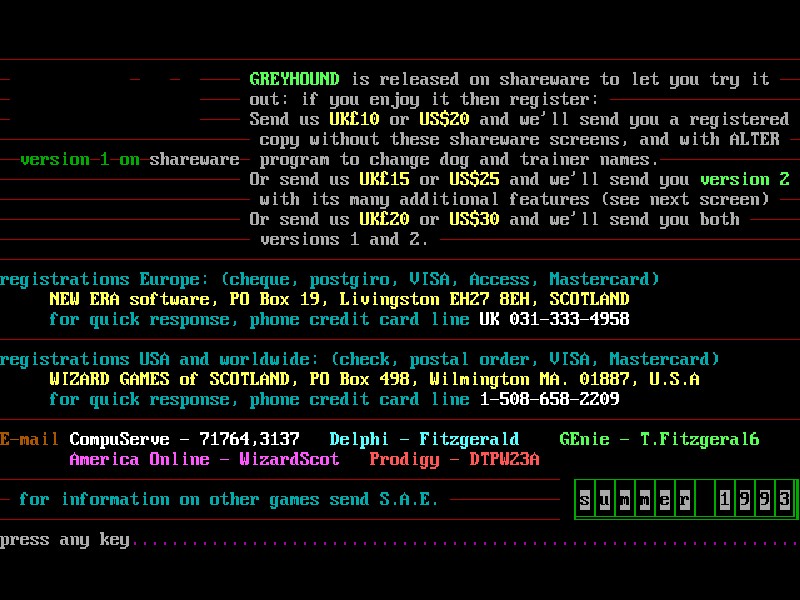
Task: Click the 'summer 1993' boxed date
Action: pyautogui.click(x=686, y=499)
